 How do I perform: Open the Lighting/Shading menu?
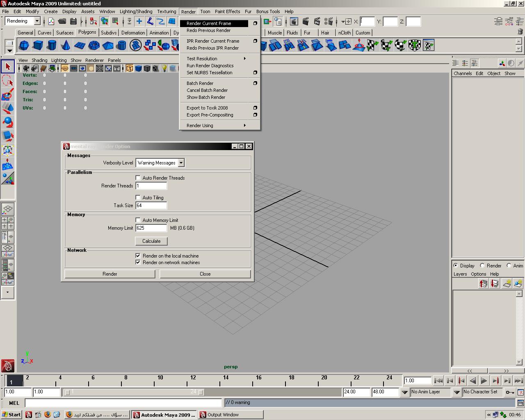[136, 11]
